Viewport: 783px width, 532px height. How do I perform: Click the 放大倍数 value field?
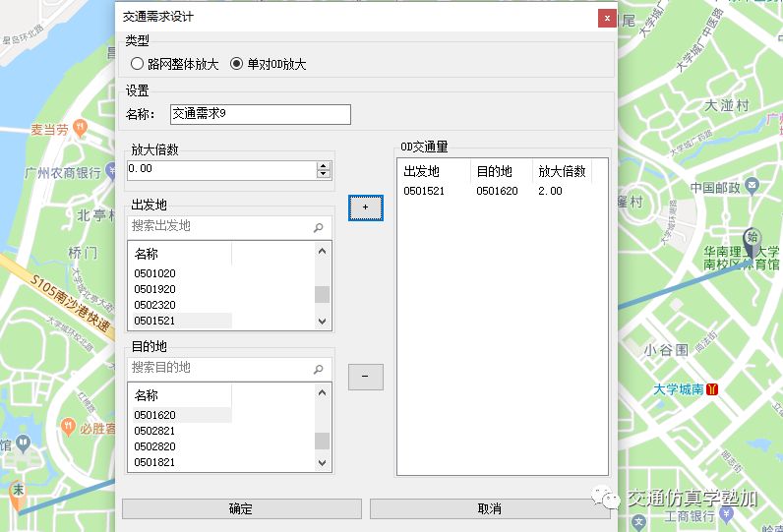222,170
